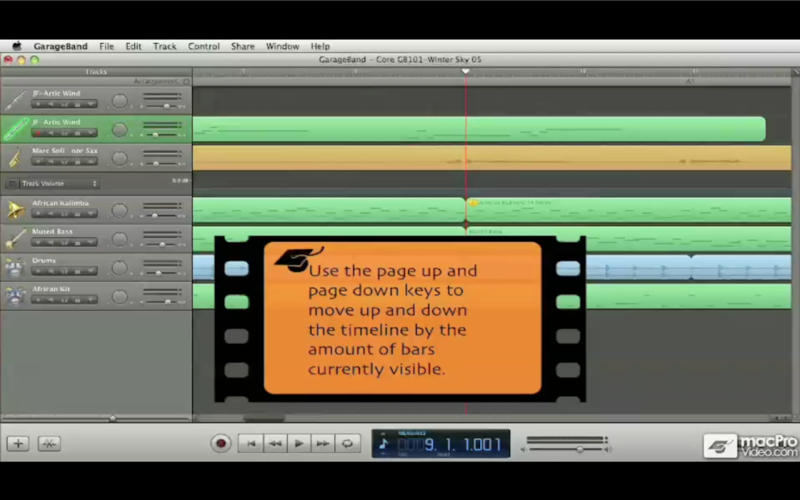Mute the African Kalimba track
Viewport: 800px width, 500px height.
click(51, 214)
